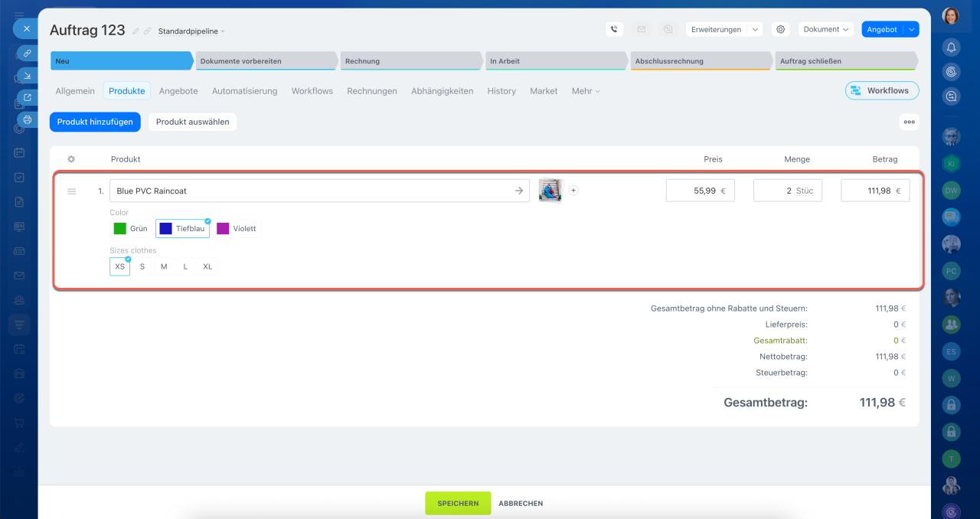Click the blue Angebot button
The width and height of the screenshot is (980, 519).
pyautogui.click(x=882, y=29)
